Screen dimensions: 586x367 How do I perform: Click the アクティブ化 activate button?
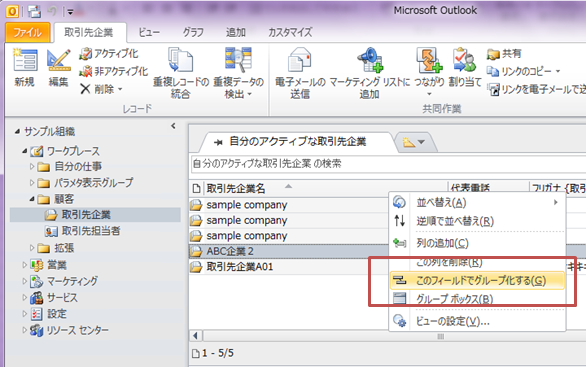[109, 53]
